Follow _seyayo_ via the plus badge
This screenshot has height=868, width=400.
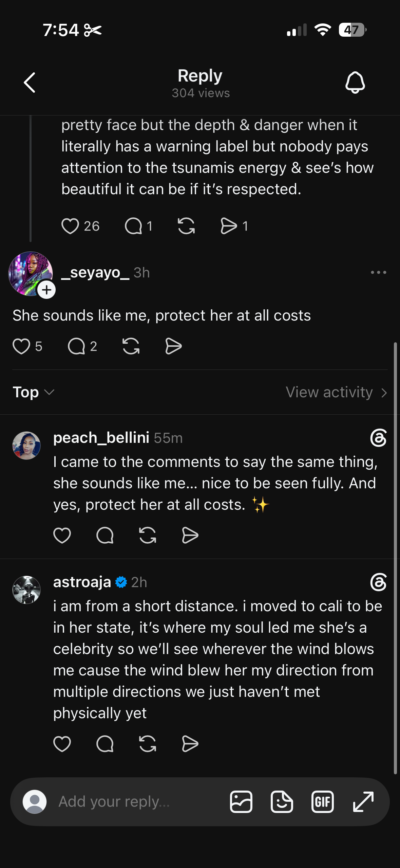(46, 290)
